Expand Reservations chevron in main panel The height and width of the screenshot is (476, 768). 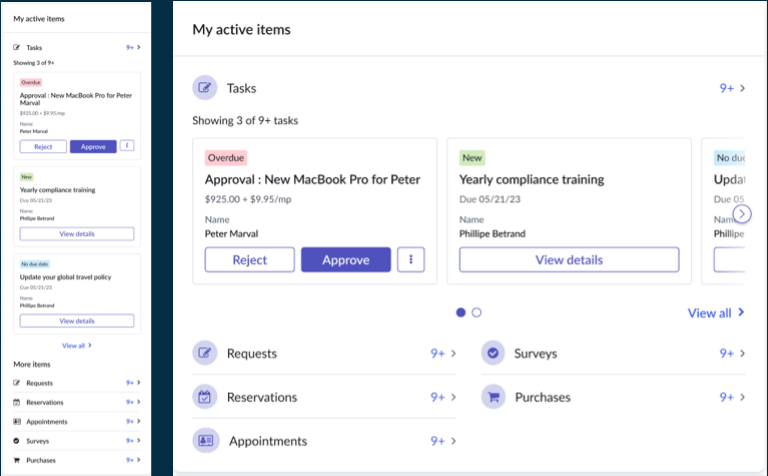454,397
